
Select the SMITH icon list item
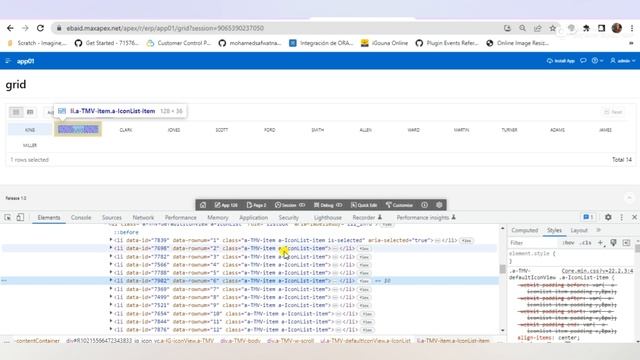(x=318, y=130)
